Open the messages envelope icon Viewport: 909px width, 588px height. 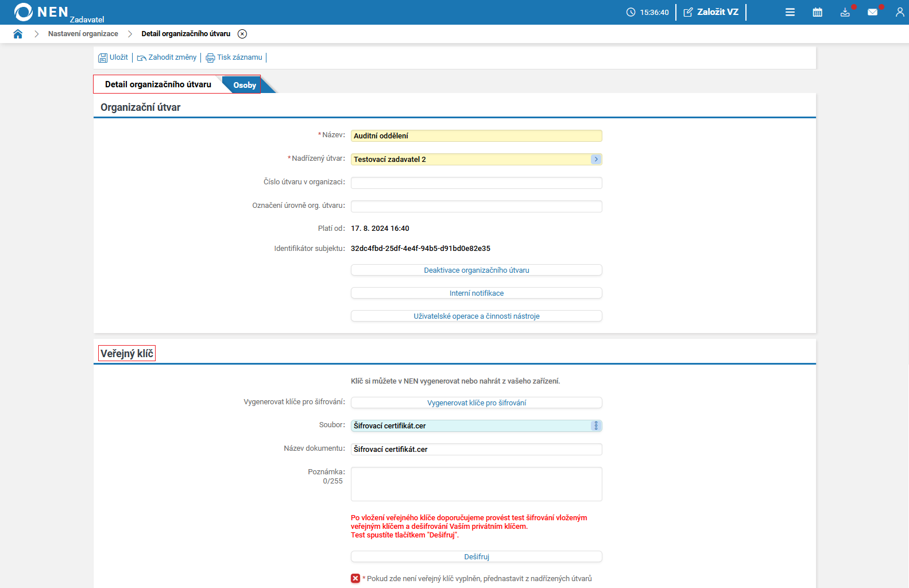(873, 12)
